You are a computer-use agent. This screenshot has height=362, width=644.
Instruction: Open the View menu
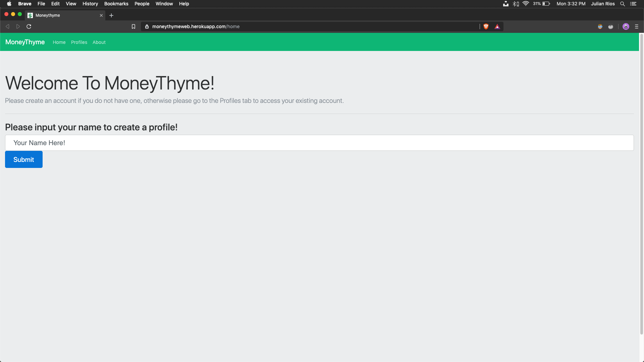[x=71, y=4]
